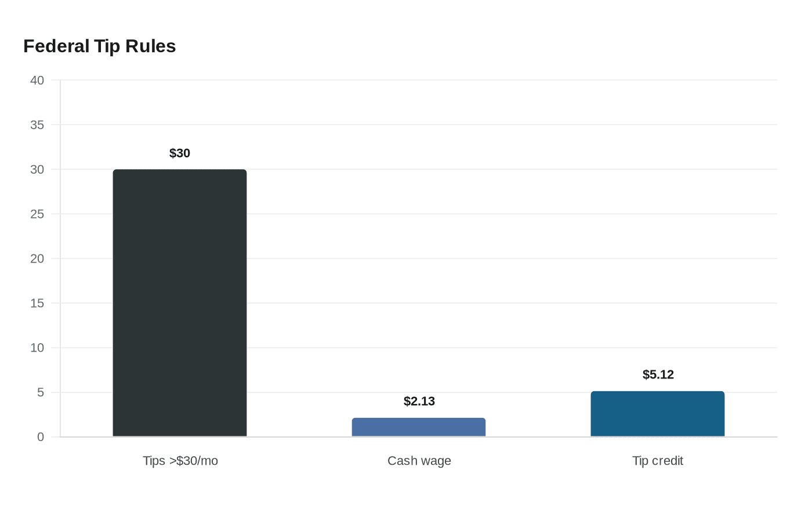Click the 5 y-axis tick label
The height and width of the screenshot is (510, 812).
tap(41, 392)
